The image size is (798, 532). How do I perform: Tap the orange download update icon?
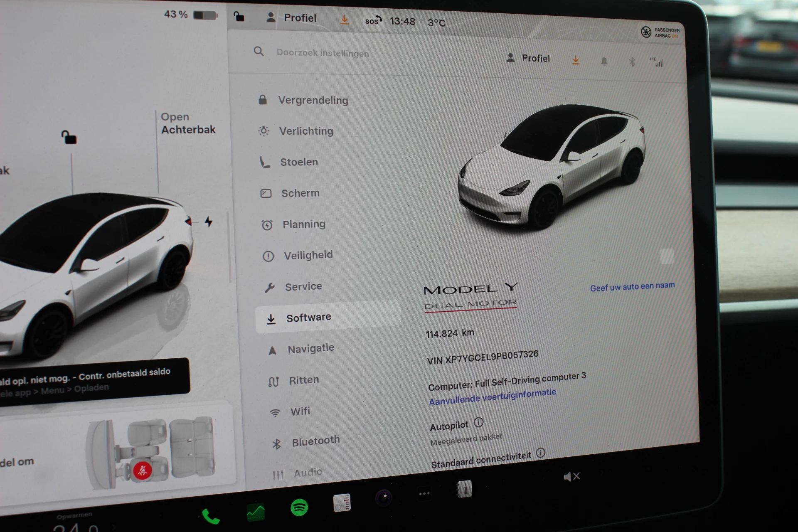pyautogui.click(x=576, y=61)
